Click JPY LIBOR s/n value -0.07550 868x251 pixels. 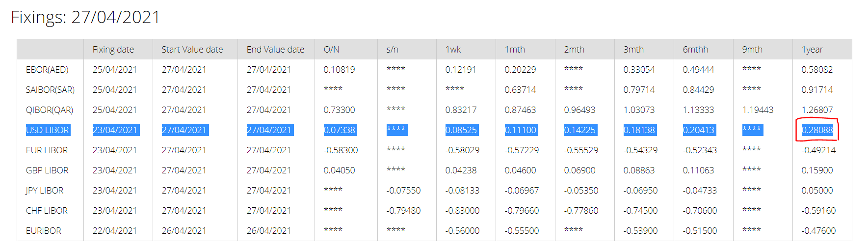point(403,191)
